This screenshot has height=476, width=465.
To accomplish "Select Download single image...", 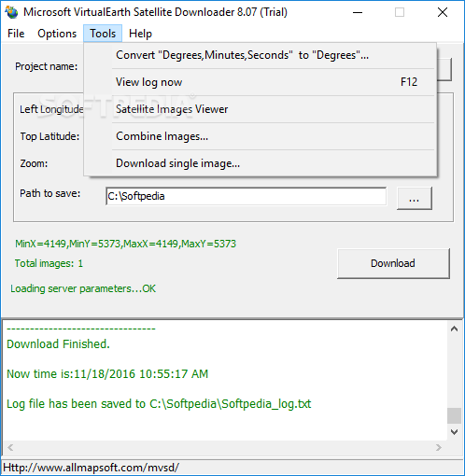I will click(261, 163).
